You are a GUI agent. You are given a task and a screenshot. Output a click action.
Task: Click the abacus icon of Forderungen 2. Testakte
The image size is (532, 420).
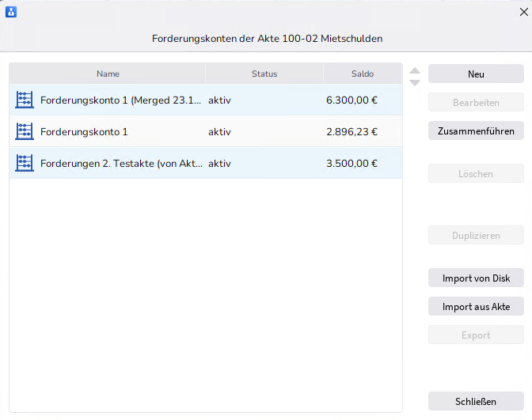[x=25, y=163]
